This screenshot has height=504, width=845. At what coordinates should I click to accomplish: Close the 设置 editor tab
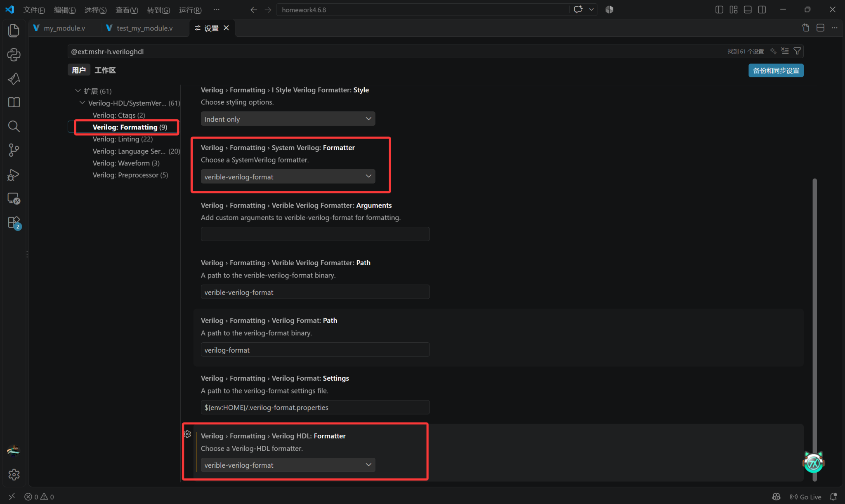click(226, 28)
